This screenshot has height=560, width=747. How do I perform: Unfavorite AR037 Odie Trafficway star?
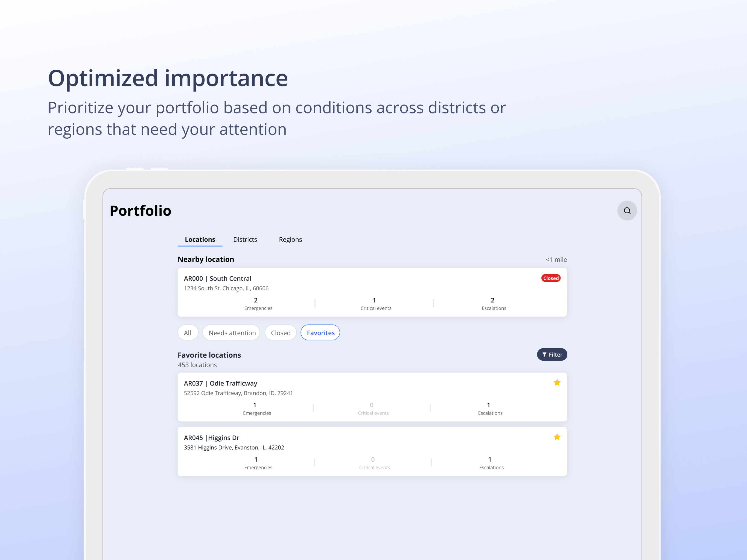[x=557, y=382]
